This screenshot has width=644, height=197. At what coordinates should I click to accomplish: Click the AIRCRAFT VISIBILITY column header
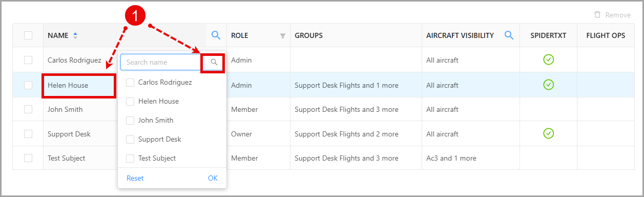[x=460, y=35]
